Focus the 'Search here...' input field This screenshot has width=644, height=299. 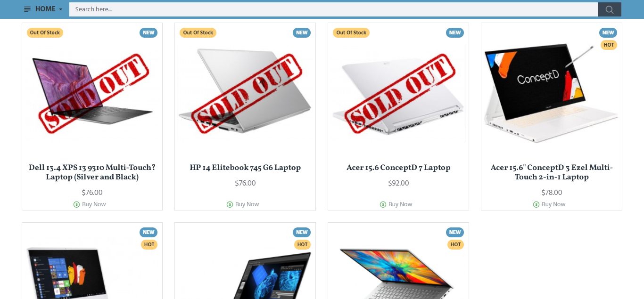[x=333, y=9]
